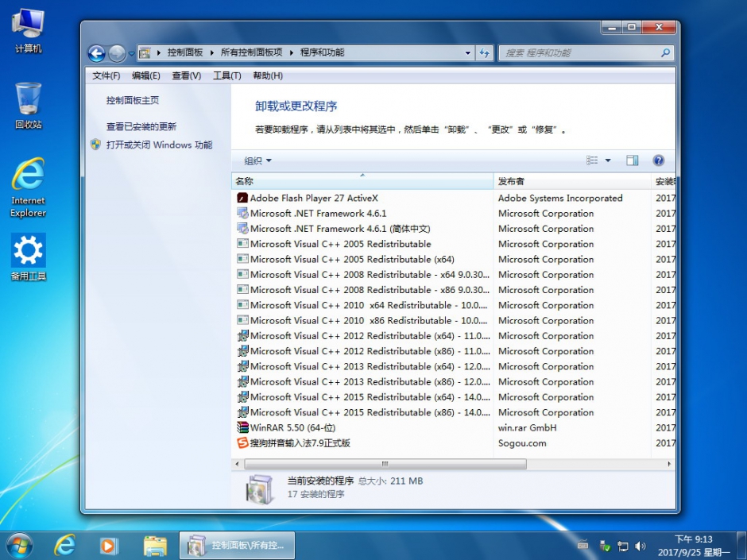Image resolution: width=747 pixels, height=560 pixels.
Task: Select Visual C++ 2008 Redistributable x86 entry
Action: pyautogui.click(x=363, y=290)
